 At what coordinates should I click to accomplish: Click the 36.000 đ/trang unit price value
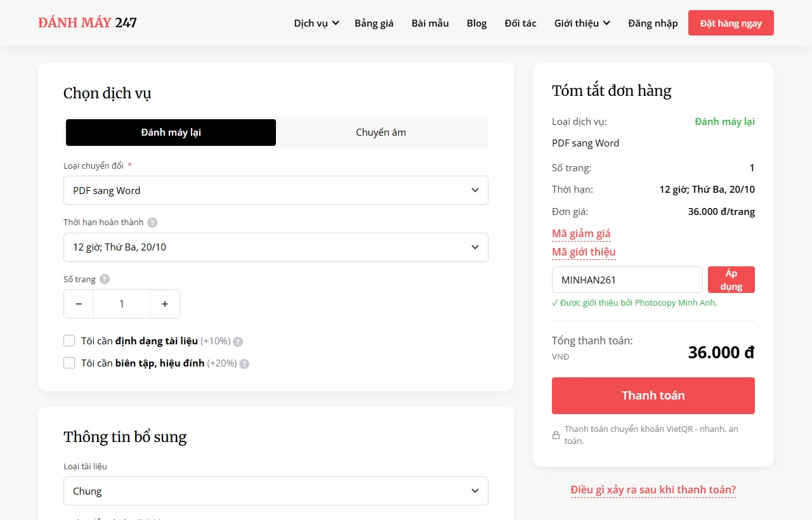721,211
